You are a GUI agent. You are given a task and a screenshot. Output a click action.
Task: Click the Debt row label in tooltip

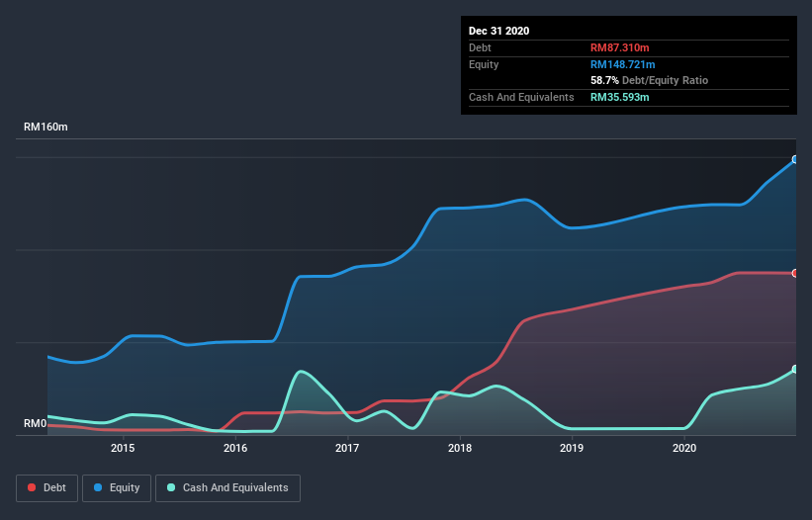pos(480,47)
